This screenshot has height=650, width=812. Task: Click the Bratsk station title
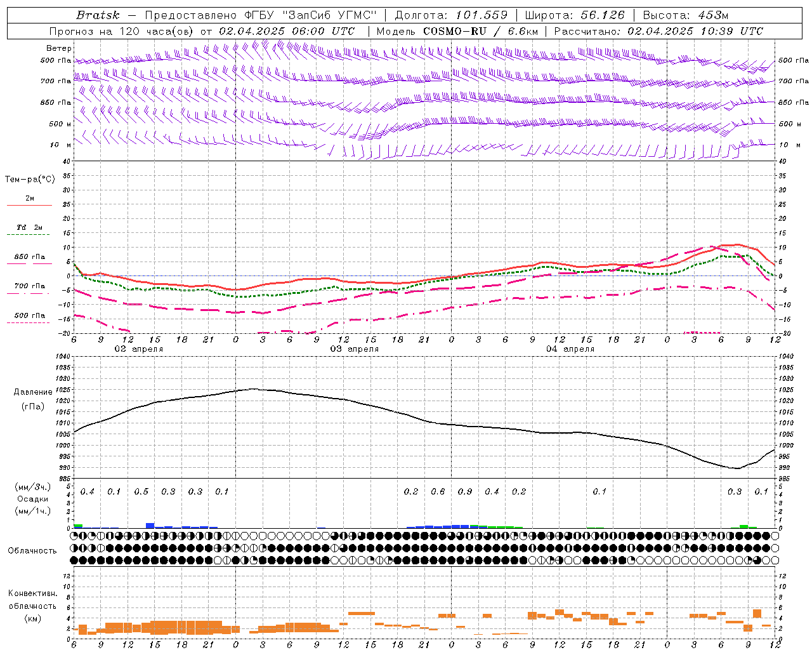tap(97, 15)
